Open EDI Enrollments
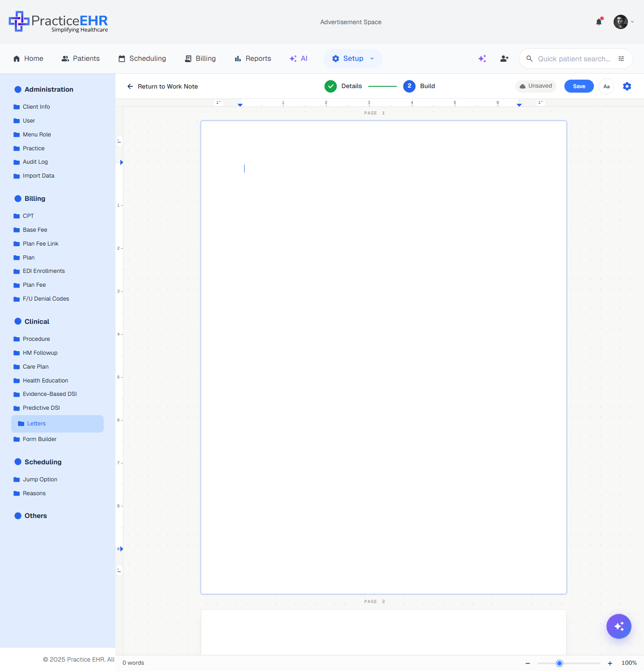The width and height of the screenshot is (644, 671). click(x=44, y=271)
